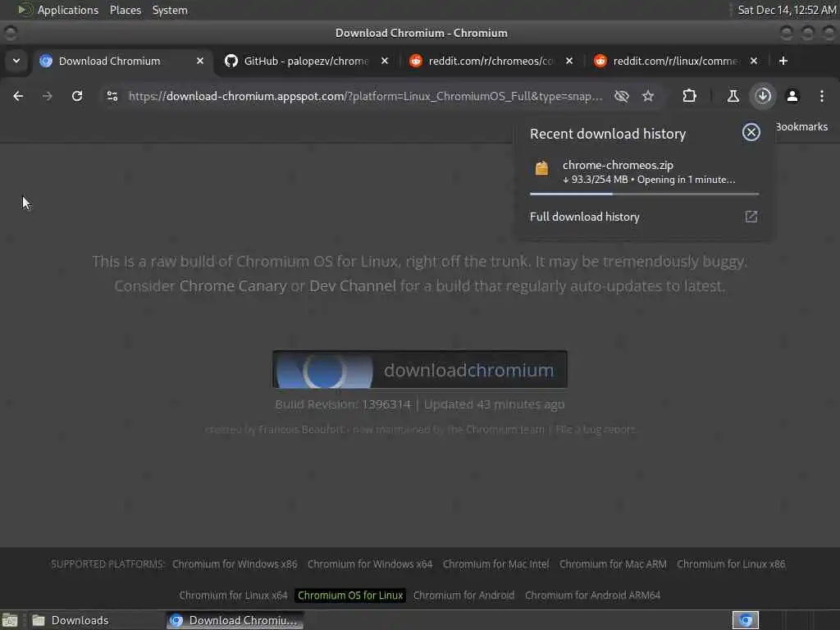Open the profile avatar menu

792,96
